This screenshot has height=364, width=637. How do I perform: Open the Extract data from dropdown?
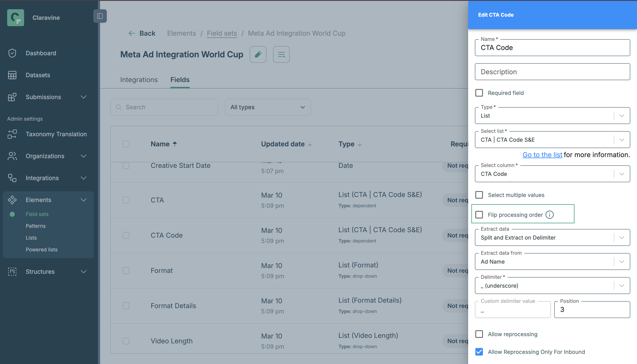[552, 262]
